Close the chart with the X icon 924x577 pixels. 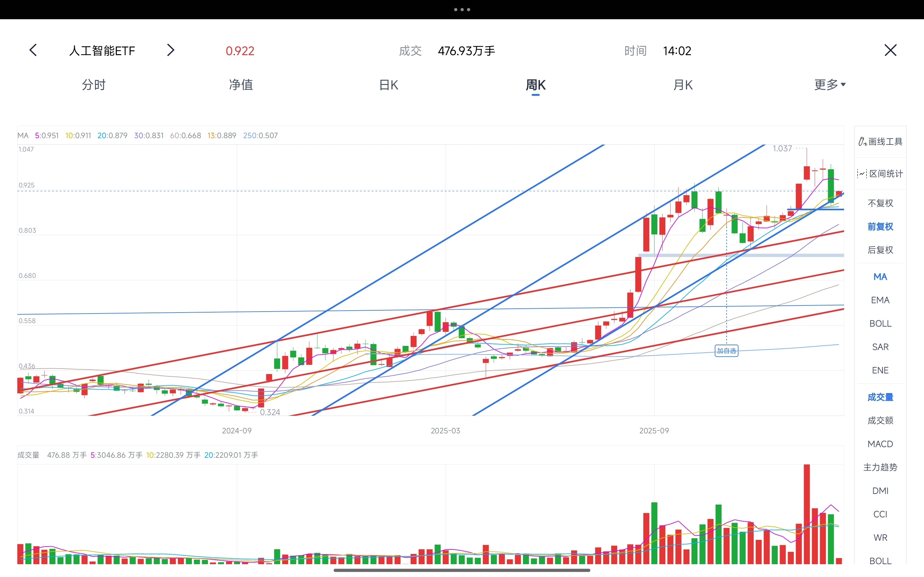click(x=890, y=50)
